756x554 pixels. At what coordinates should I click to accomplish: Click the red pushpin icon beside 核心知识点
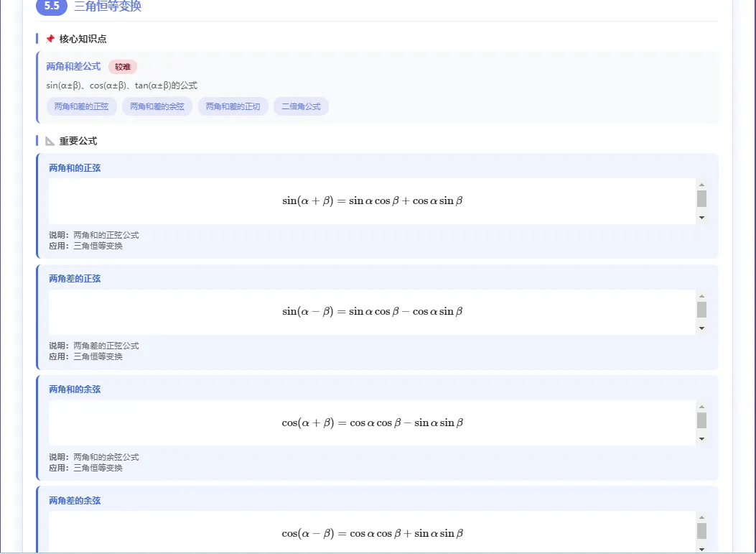(x=50, y=39)
